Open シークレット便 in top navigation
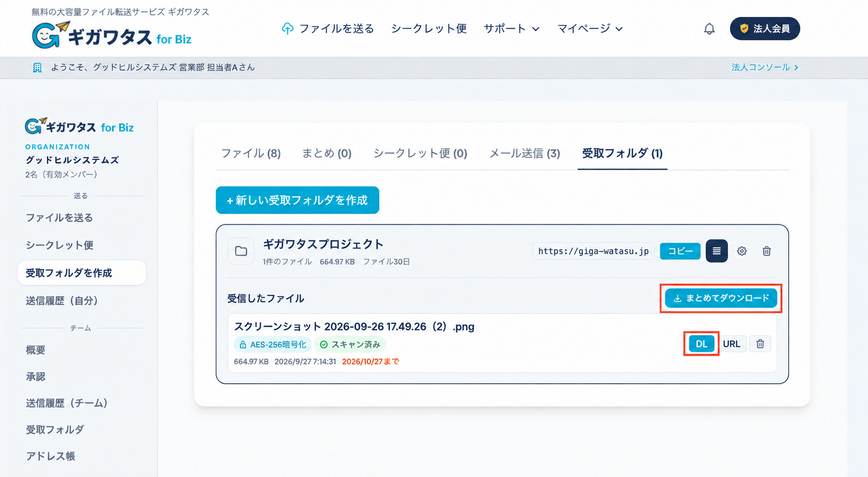This screenshot has width=868, height=477. pos(429,29)
